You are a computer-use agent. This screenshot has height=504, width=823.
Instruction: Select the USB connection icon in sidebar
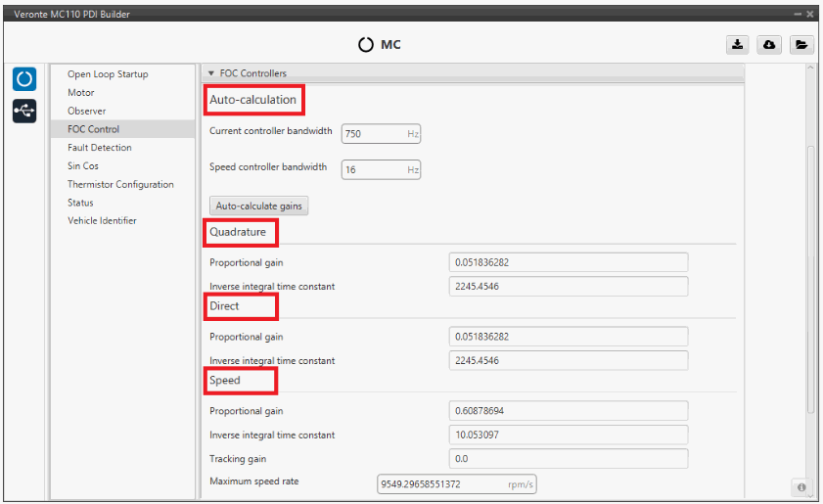(x=24, y=111)
